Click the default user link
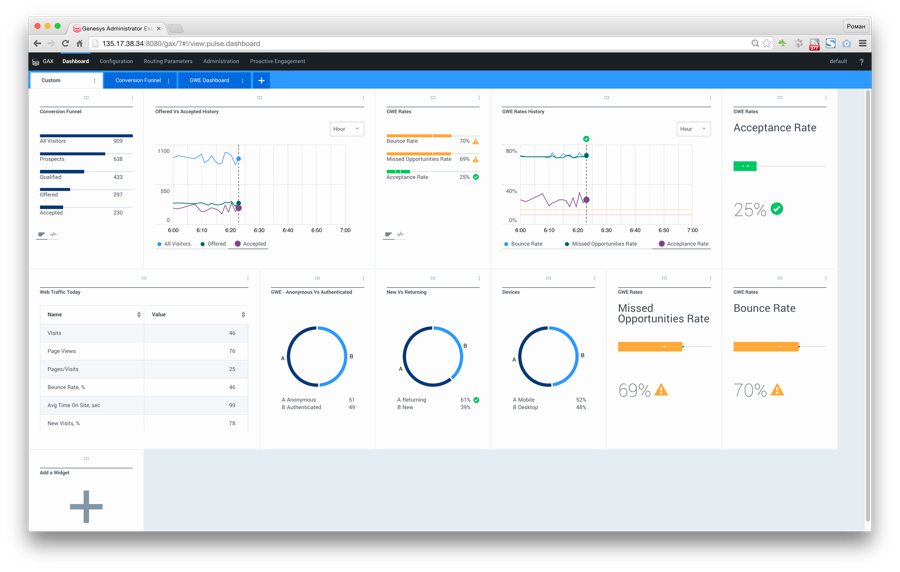900x572 pixels. [838, 61]
